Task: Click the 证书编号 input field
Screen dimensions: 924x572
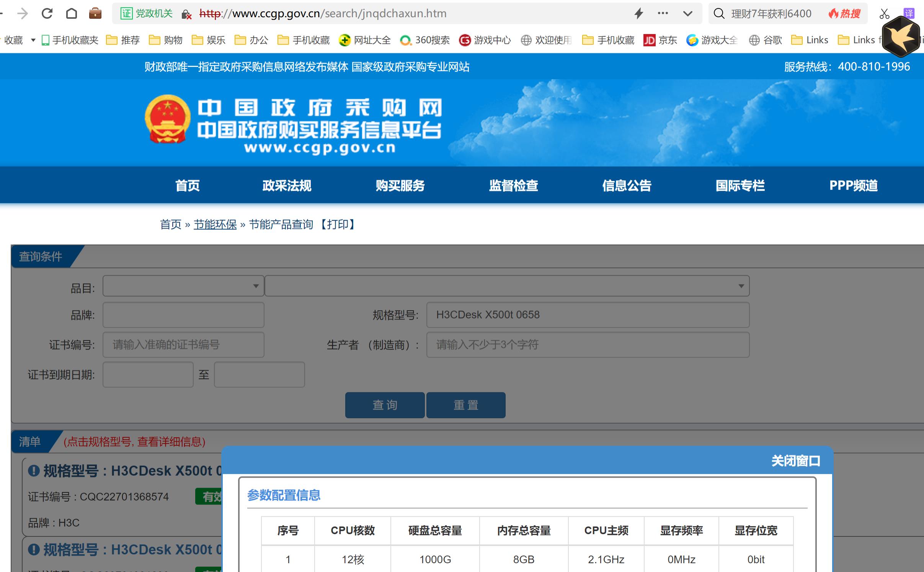Action: click(183, 345)
